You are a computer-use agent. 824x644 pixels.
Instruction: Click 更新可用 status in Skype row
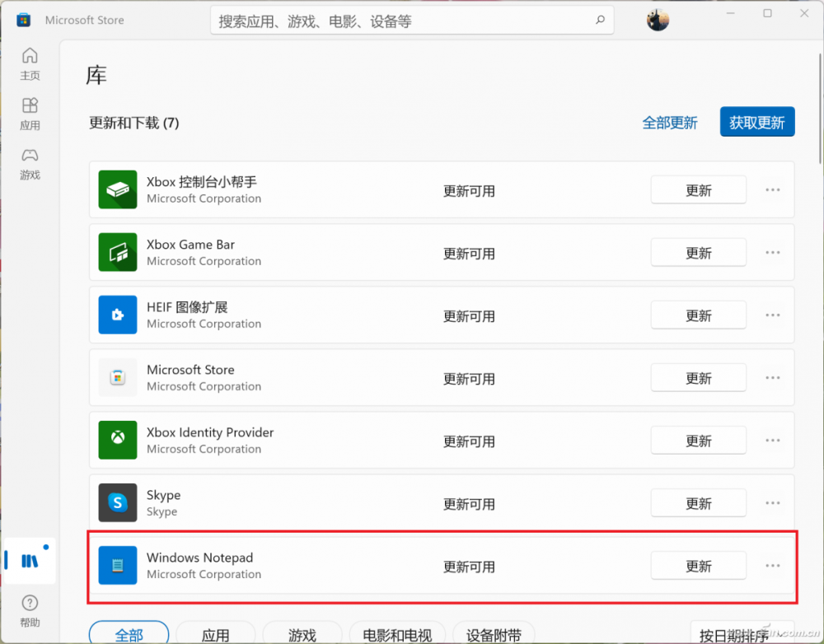tap(469, 504)
